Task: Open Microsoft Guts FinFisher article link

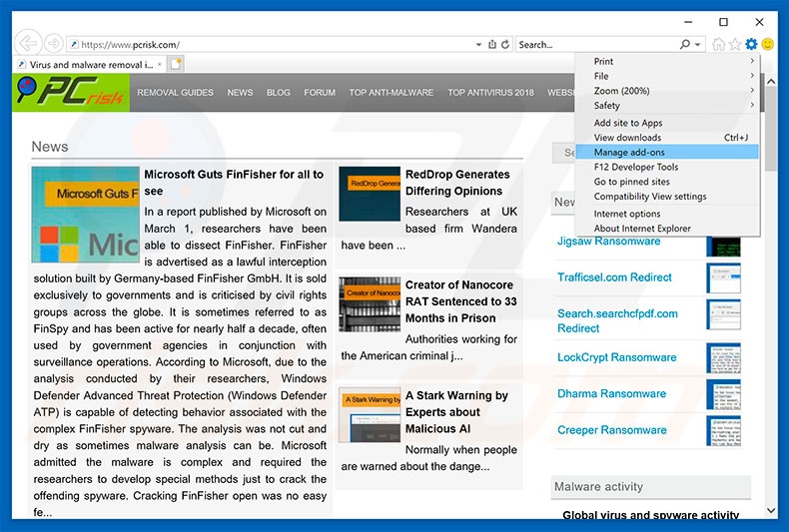Action: click(x=234, y=182)
